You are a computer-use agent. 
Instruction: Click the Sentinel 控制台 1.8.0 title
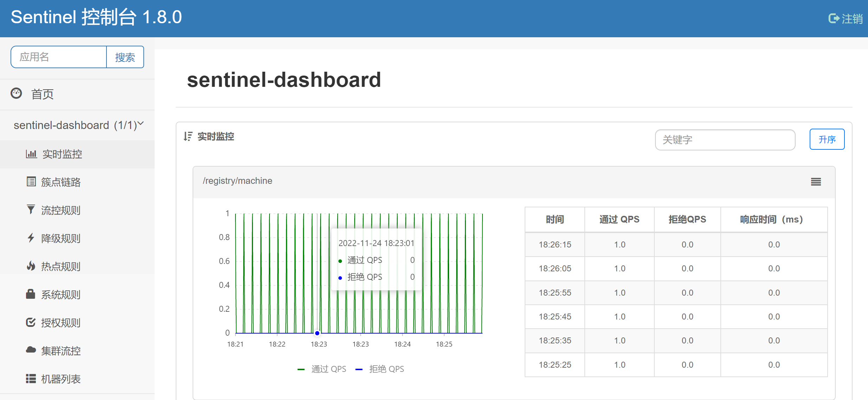[96, 17]
